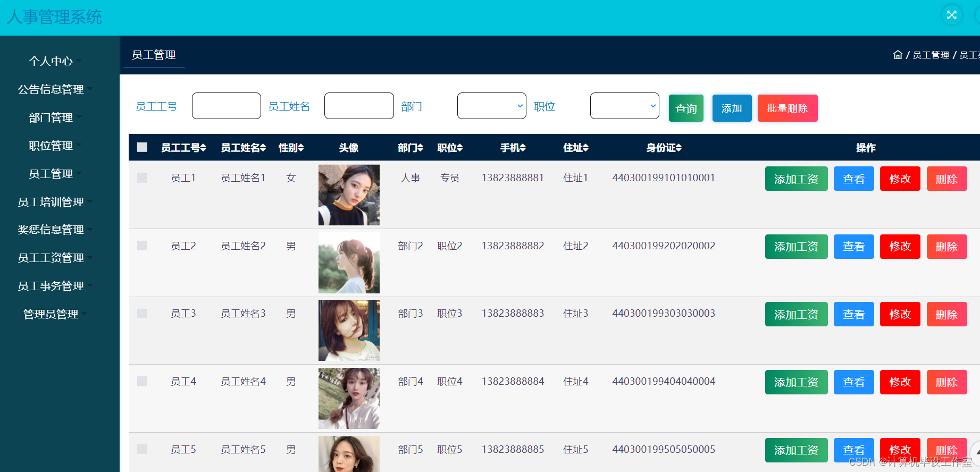980x472 pixels.
Task: Click 删除 for 员工1
Action: tap(947, 179)
